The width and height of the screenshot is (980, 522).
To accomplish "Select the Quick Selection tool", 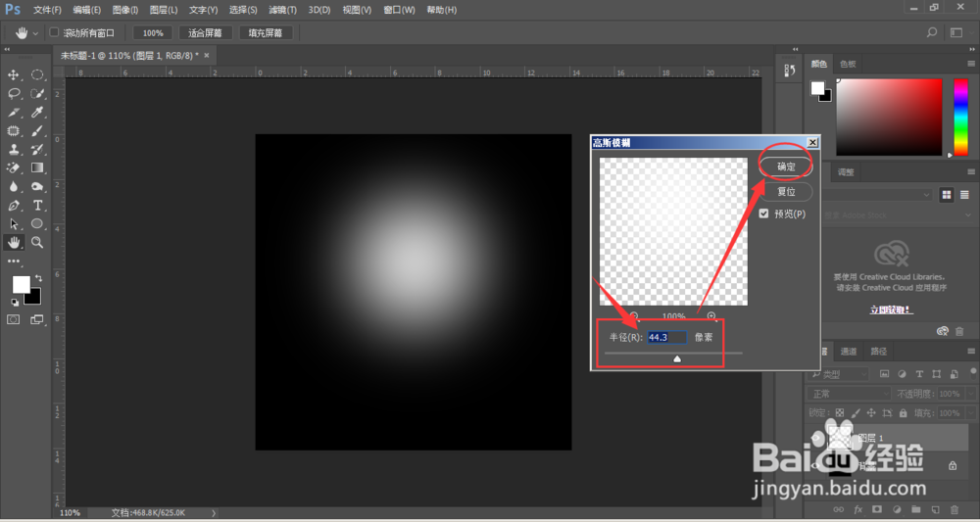I will (37, 94).
